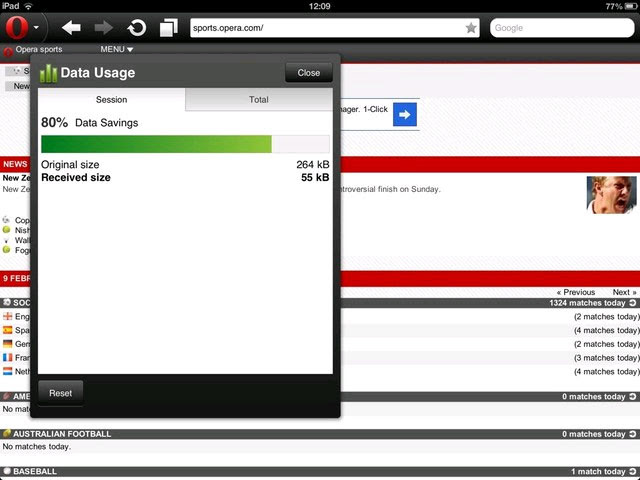Reset the data usage statistics
640x480 pixels.
coord(60,393)
